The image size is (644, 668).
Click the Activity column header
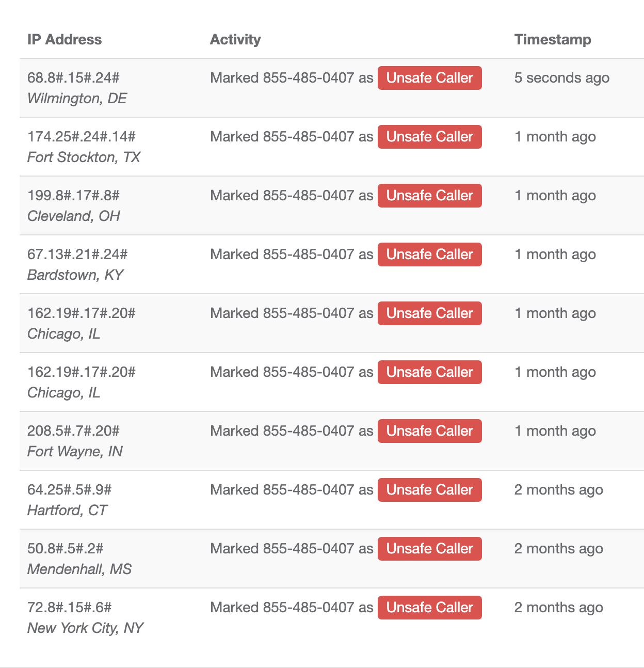tap(235, 40)
